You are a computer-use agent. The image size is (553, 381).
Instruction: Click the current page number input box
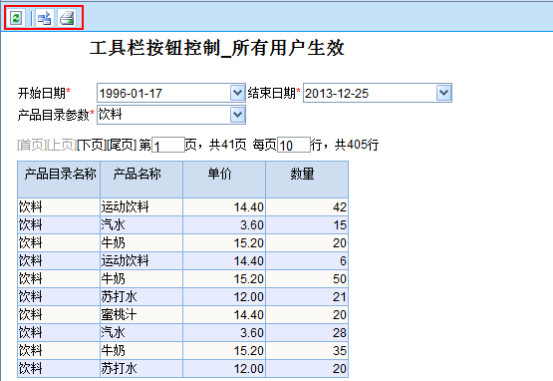point(168,145)
